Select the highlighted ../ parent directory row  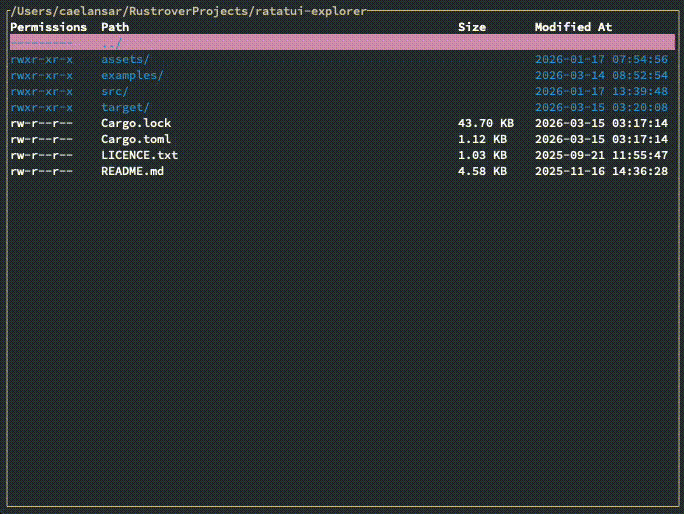point(342,43)
